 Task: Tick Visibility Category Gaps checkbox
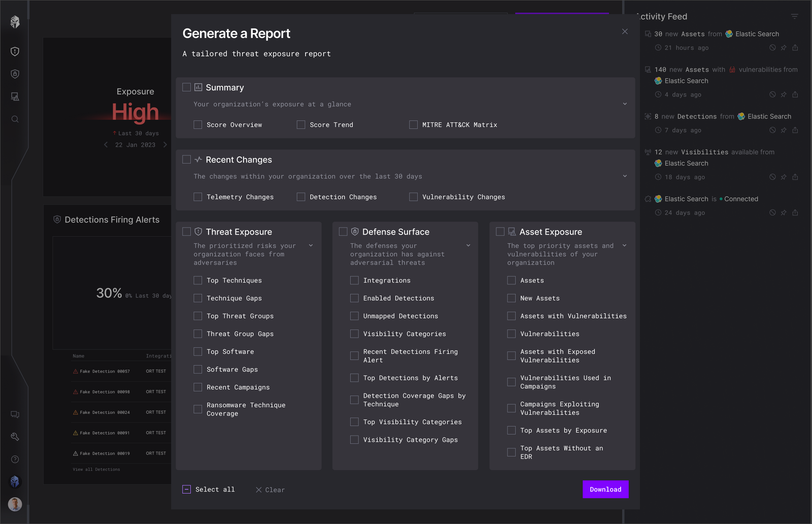(x=355, y=440)
